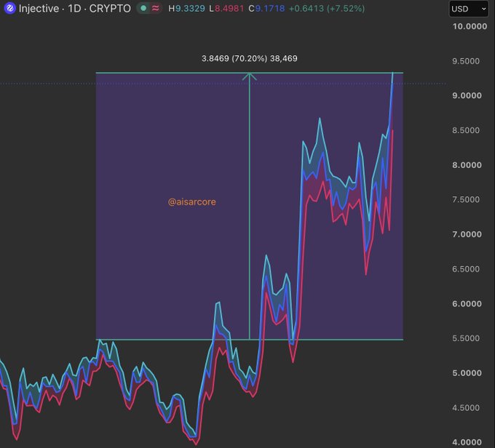The image size is (495, 448).
Task: Click the measurement label 3.8469 (70.20%) 38,469
Action: coord(250,59)
